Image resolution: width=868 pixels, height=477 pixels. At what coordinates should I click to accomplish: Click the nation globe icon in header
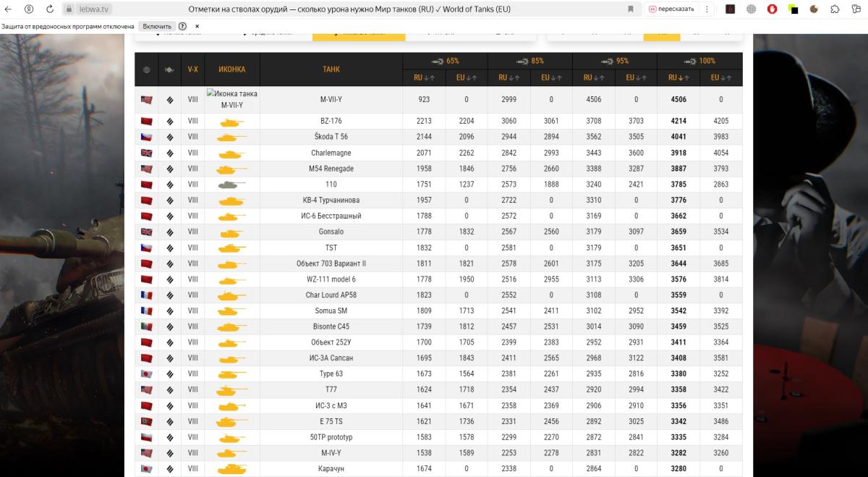click(147, 69)
